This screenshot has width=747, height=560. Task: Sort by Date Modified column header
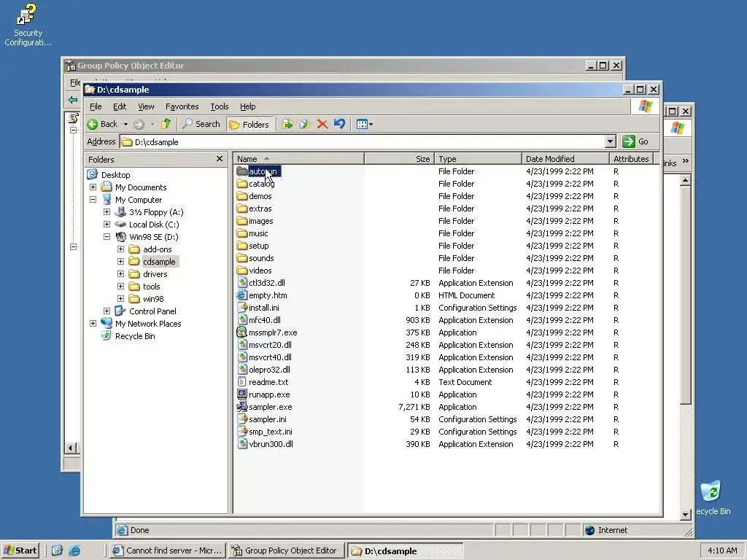565,159
